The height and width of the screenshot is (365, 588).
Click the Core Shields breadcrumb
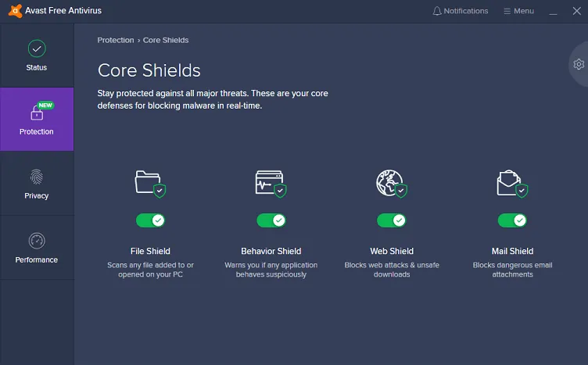(x=166, y=40)
